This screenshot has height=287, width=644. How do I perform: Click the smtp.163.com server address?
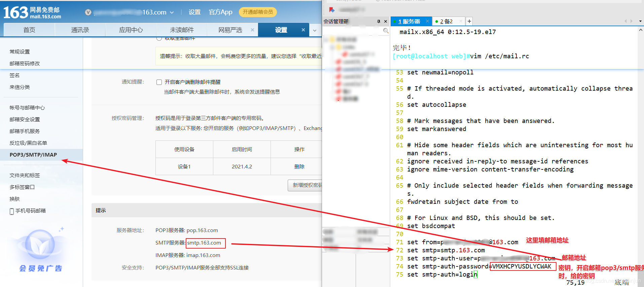204,243
